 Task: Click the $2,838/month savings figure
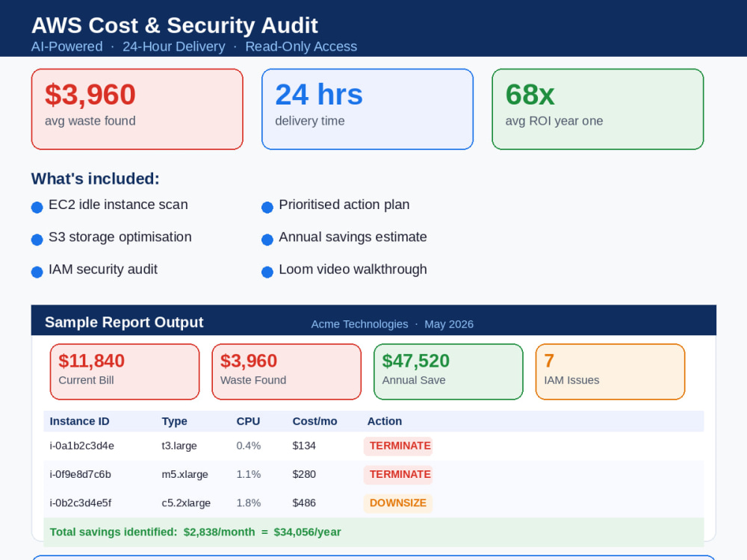(x=219, y=532)
